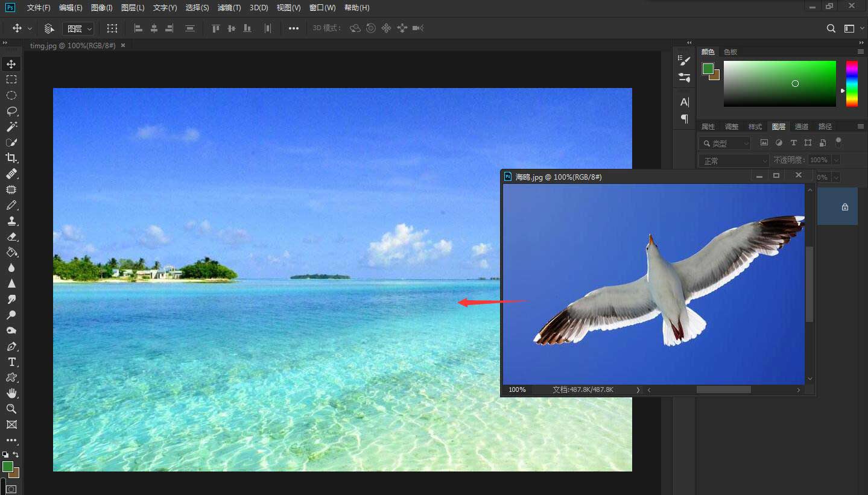This screenshot has height=495, width=868.
Task: Toggle show transform controls option
Action: coord(112,28)
